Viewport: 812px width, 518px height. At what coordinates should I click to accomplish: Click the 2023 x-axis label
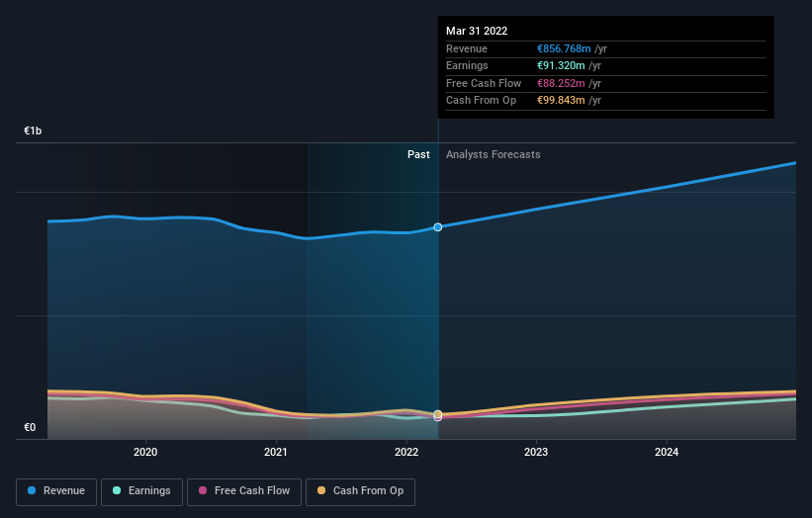click(x=536, y=453)
